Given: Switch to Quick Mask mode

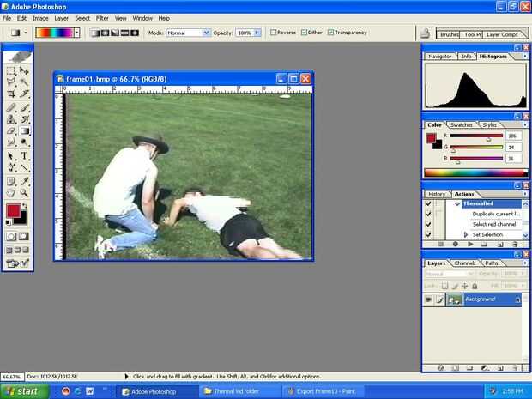Looking at the screenshot, I should tap(24, 237).
